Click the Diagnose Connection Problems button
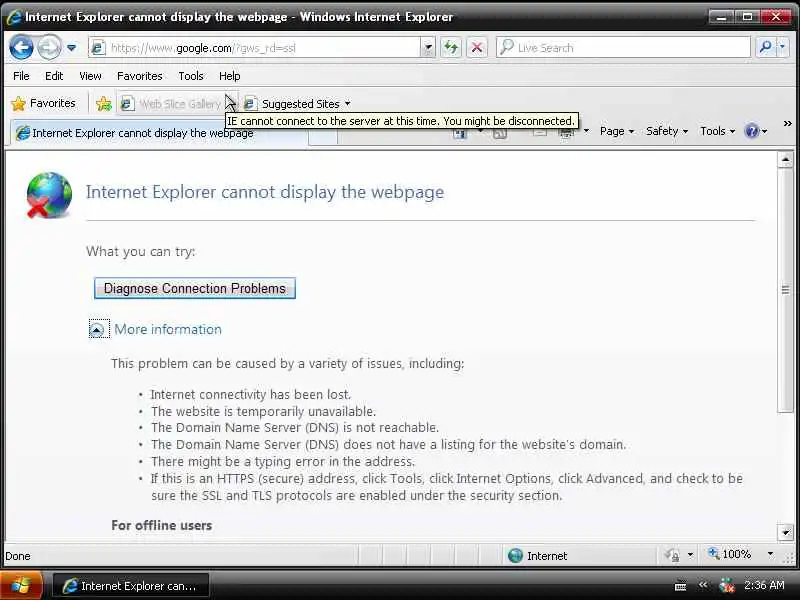This screenshot has height=600, width=800. 194,288
